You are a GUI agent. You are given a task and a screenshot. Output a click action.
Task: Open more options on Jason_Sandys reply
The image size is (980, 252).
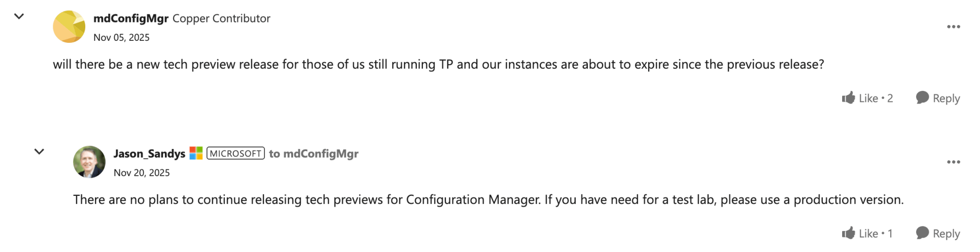tap(953, 162)
